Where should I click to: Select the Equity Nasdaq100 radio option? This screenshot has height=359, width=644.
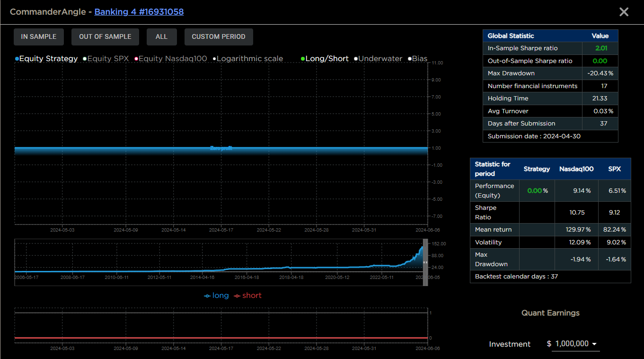(171, 59)
